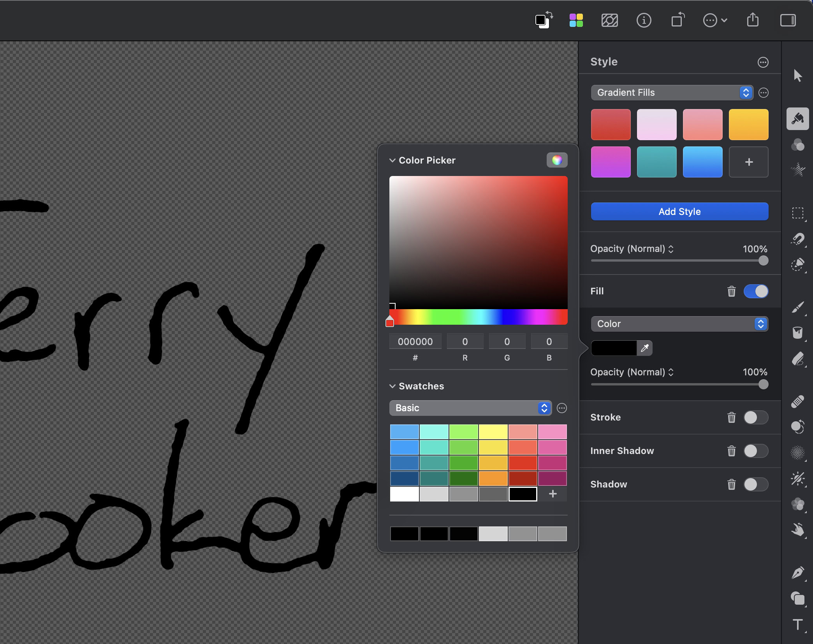Open the Color fill type dropdown
The image size is (813, 644).
click(x=679, y=324)
